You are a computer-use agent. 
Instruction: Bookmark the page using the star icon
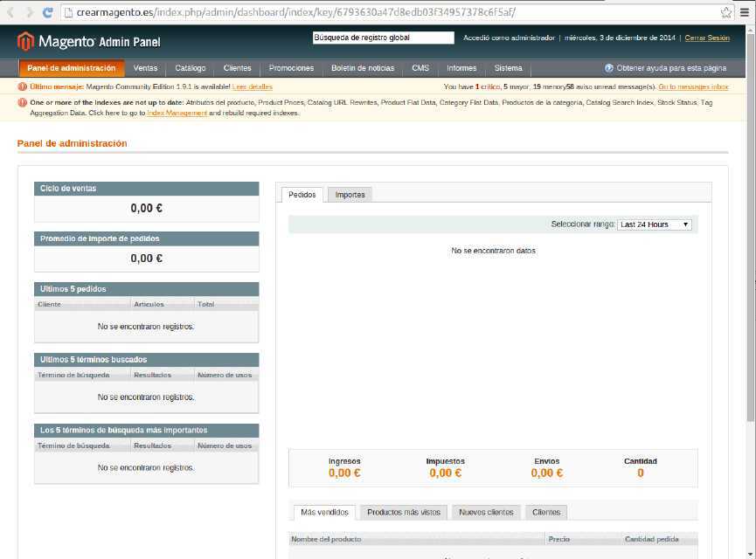tap(725, 12)
